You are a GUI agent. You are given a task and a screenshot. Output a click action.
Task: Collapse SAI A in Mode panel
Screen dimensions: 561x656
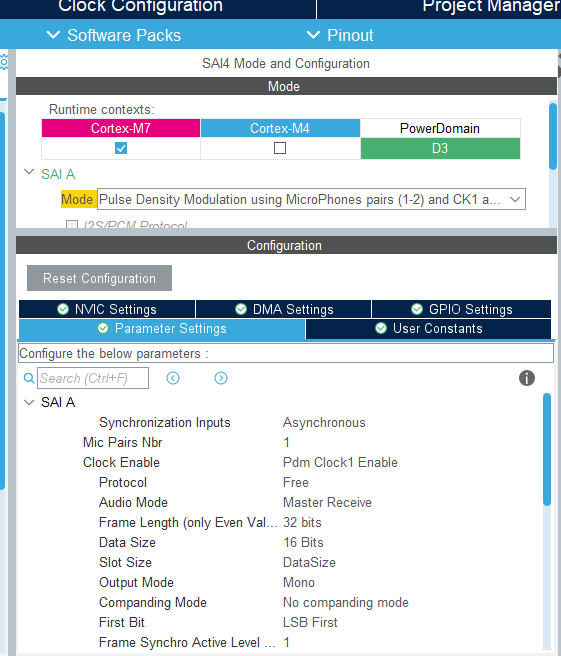pyautogui.click(x=29, y=172)
